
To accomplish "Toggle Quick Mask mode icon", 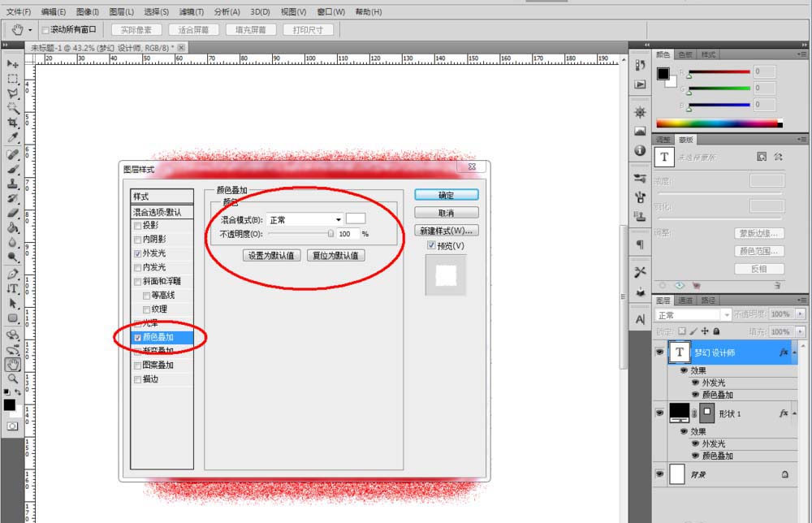I will point(12,426).
